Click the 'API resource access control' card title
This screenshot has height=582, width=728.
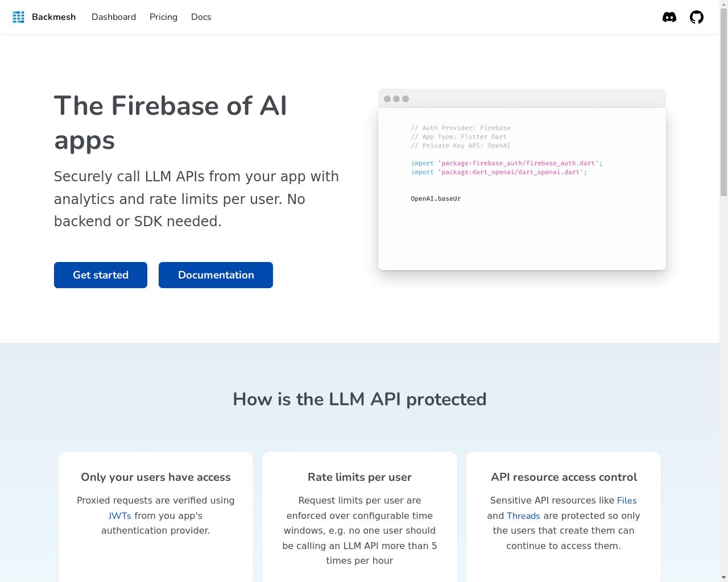click(x=564, y=477)
